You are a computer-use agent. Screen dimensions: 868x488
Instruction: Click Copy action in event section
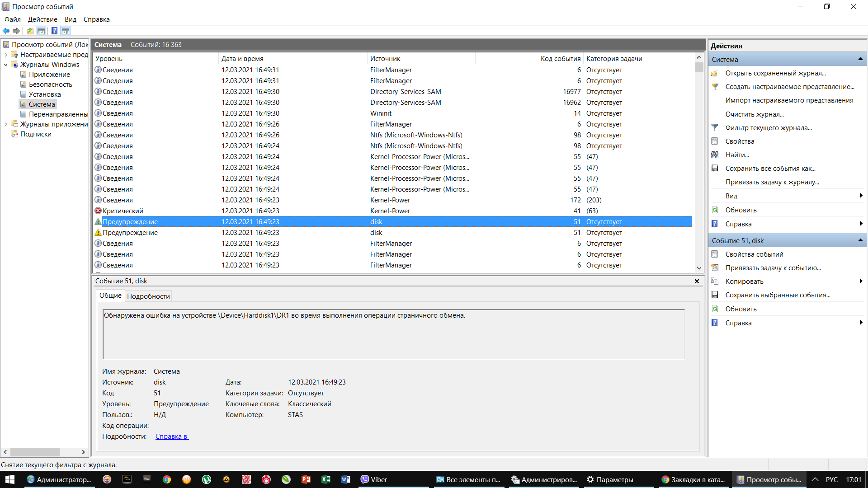pyautogui.click(x=744, y=282)
